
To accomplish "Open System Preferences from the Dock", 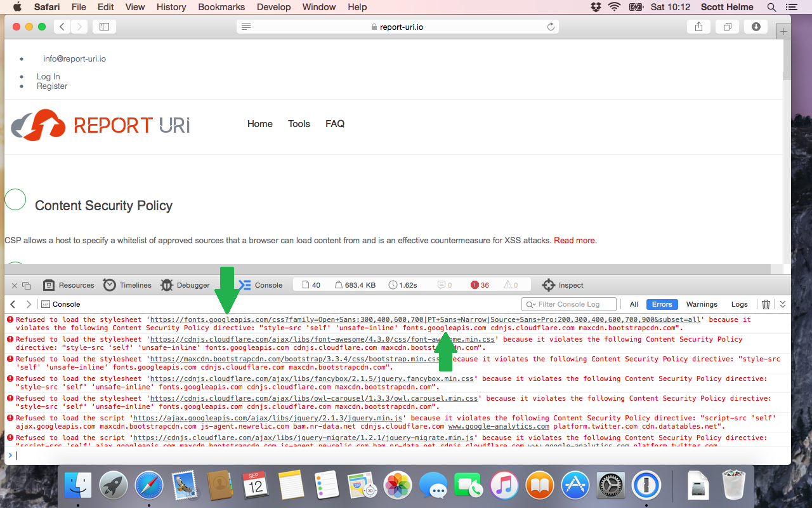I will point(610,486).
